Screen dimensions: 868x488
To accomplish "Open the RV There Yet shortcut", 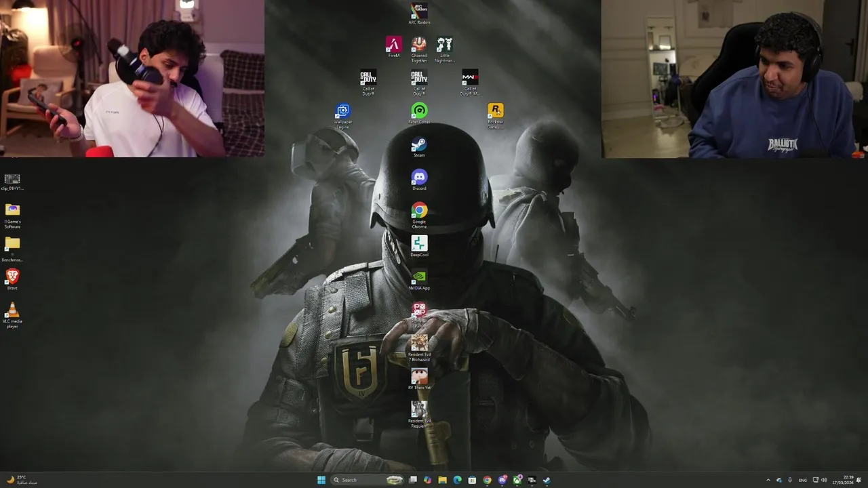I will (x=419, y=379).
